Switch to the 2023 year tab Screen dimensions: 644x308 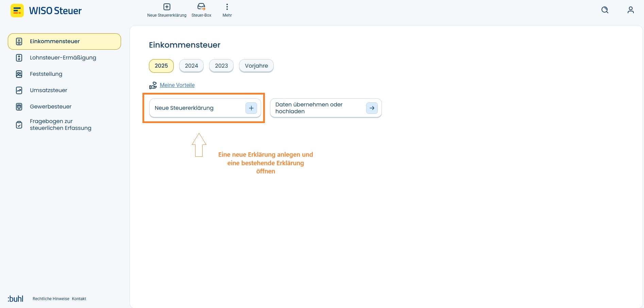tap(221, 66)
